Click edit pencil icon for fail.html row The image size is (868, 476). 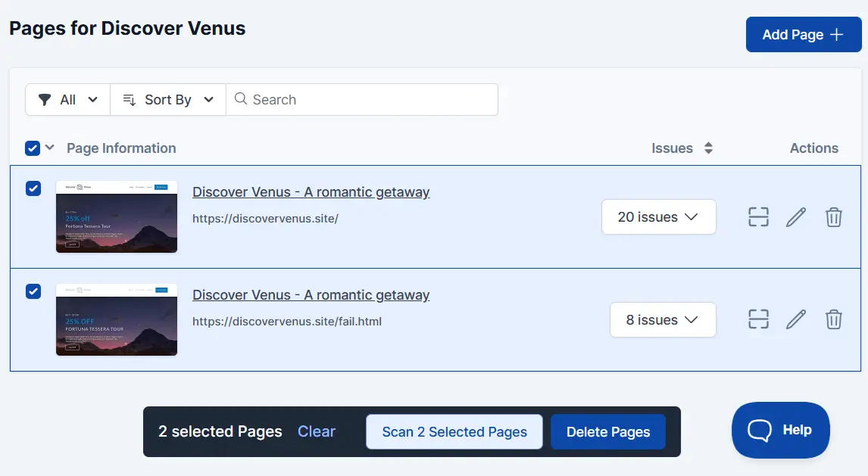[795, 319]
